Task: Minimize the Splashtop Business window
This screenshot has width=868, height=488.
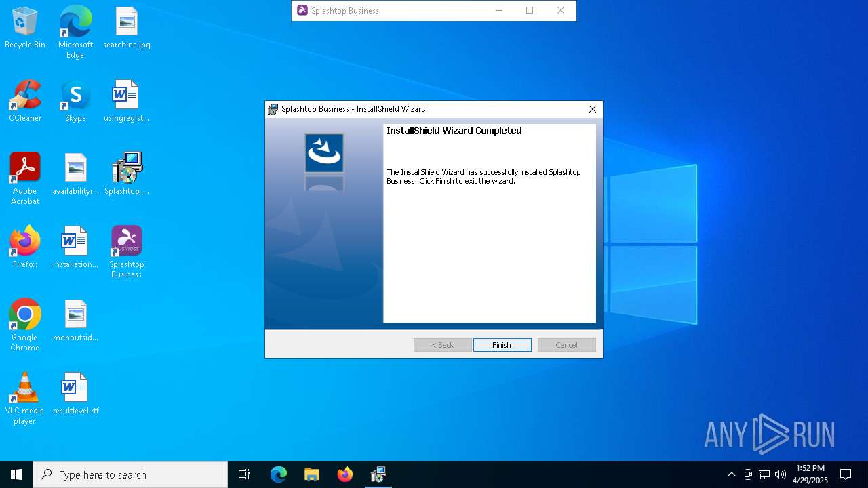Action: (x=499, y=10)
